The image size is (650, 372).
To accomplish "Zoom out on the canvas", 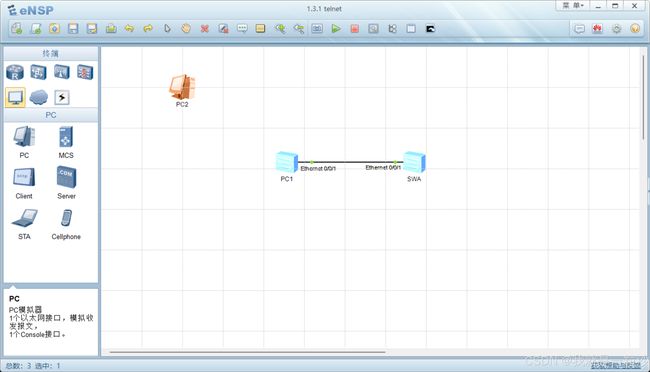I will [x=298, y=28].
